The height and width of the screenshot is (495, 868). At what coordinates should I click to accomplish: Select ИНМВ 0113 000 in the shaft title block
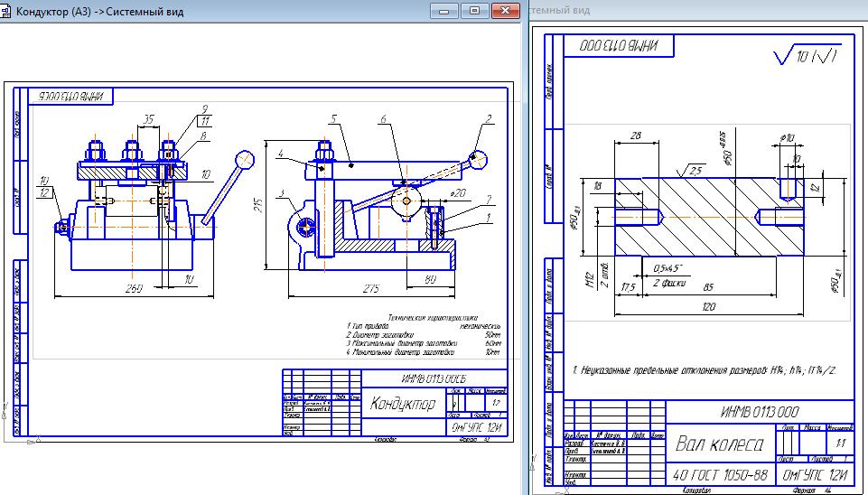click(x=760, y=412)
